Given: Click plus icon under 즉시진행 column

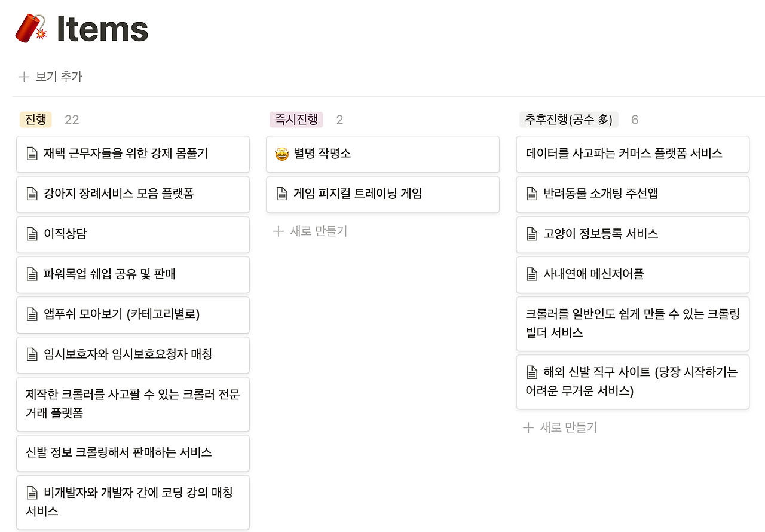Looking at the screenshot, I should coord(278,231).
